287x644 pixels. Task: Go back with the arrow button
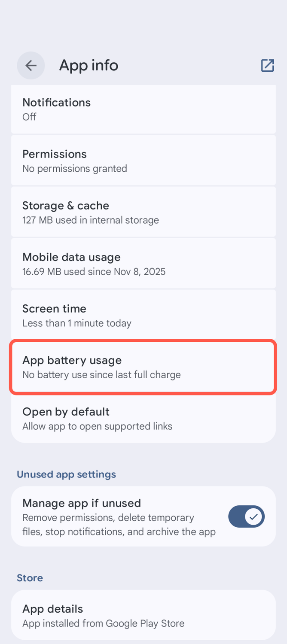[31, 65]
